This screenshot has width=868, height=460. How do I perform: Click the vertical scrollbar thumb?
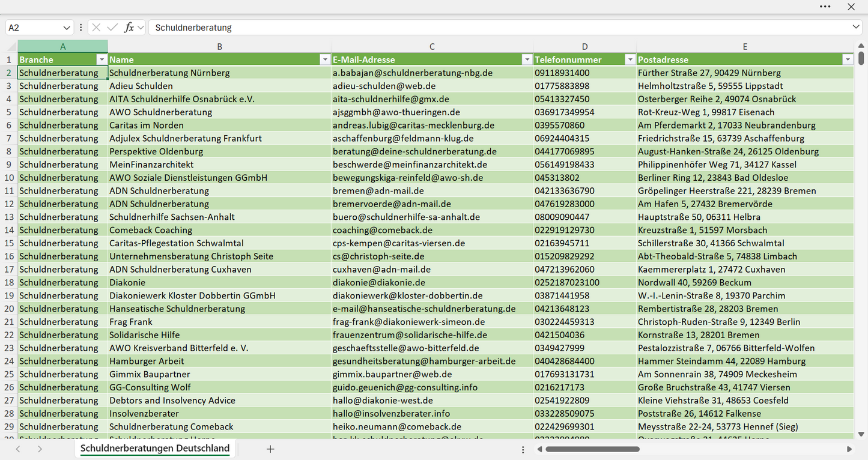click(x=861, y=58)
